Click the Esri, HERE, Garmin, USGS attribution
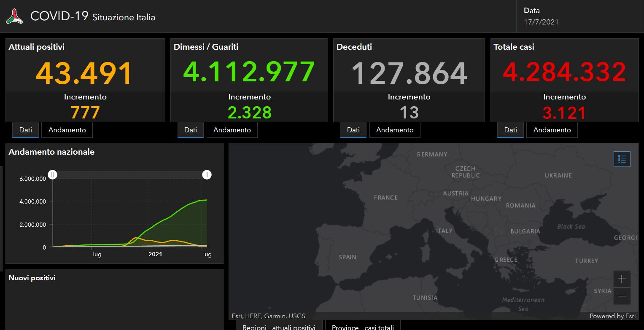This screenshot has height=330, width=644. coord(268,316)
